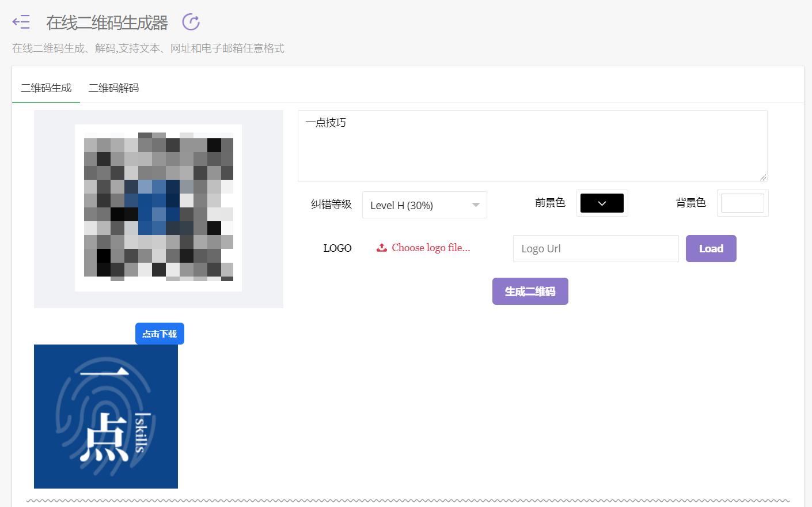
Task: Click the gray arrow in the error level selector
Action: tap(476, 205)
